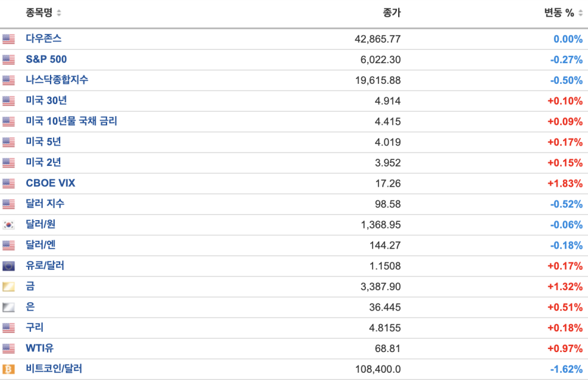
Task: Click the Korean flag icon beside 달러/원
Action: point(9,224)
